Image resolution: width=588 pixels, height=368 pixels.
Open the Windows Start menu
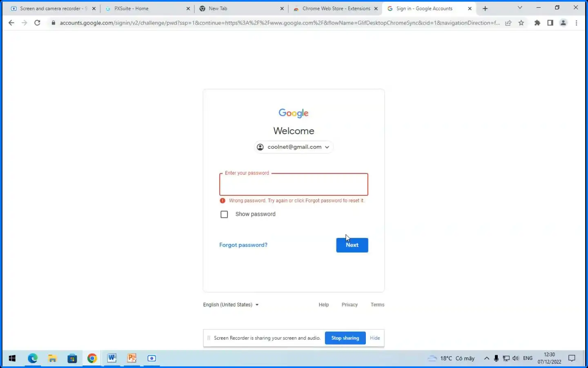(x=12, y=359)
